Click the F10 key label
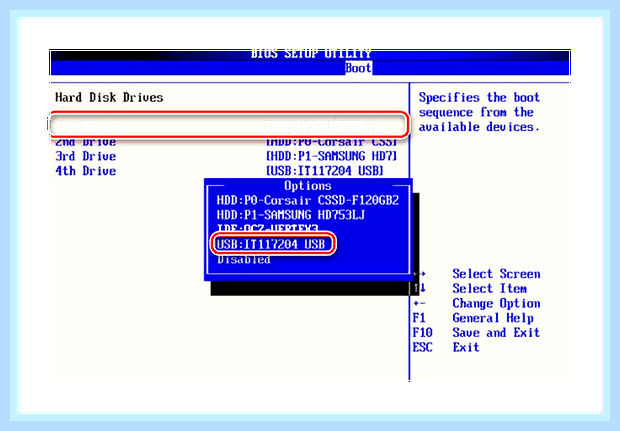This screenshot has width=620, height=431. click(x=422, y=333)
